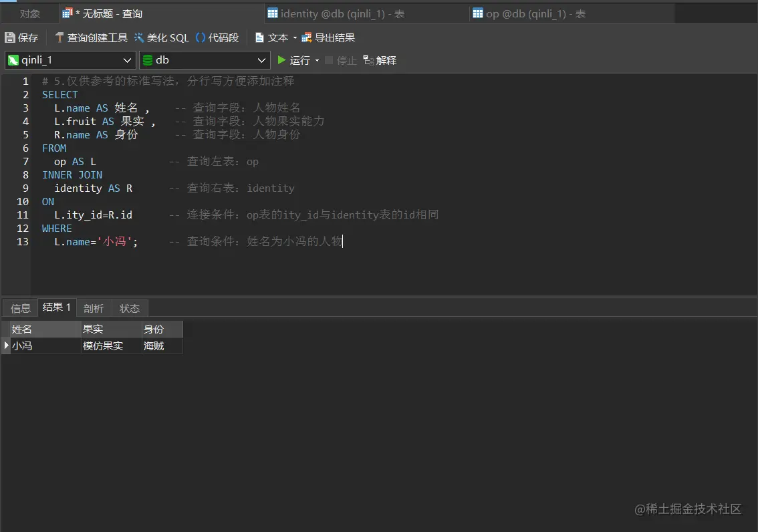
Task: Select the 海贼 result cell
Action: click(x=162, y=346)
